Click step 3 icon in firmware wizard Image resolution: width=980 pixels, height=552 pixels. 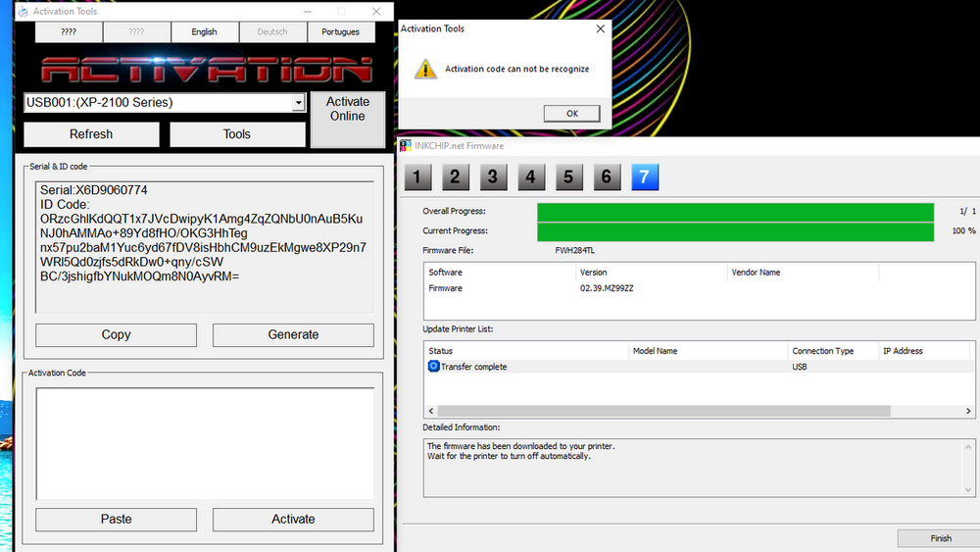click(x=493, y=176)
